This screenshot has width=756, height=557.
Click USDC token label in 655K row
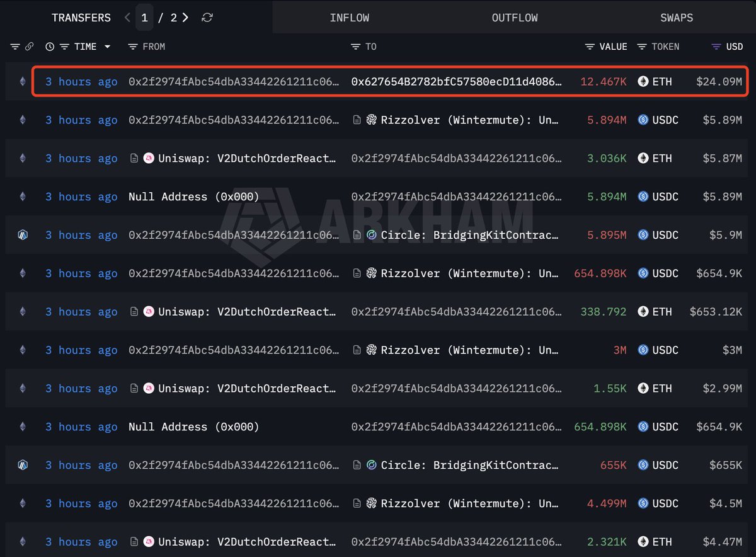coord(665,465)
